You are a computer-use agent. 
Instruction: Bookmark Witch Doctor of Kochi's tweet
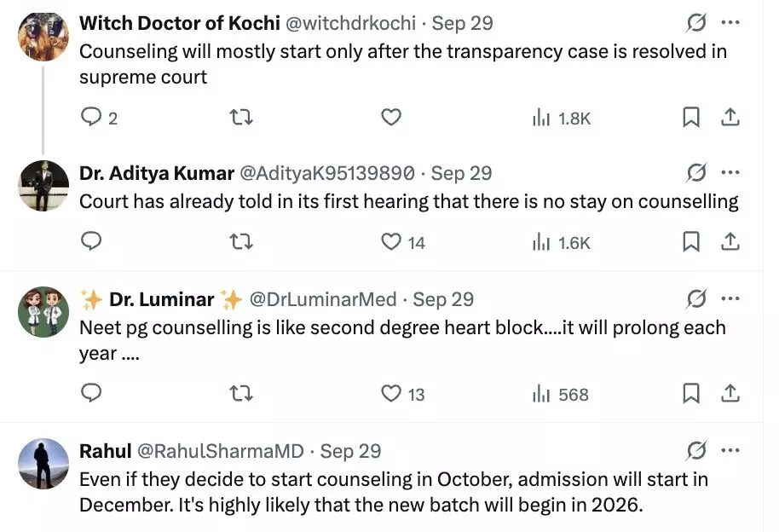coord(691,119)
